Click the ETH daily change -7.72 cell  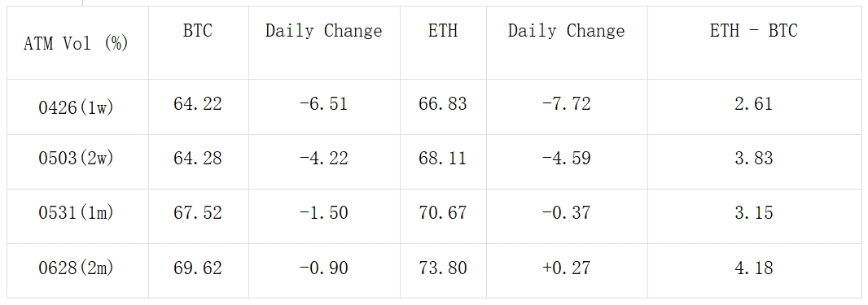tap(567, 107)
